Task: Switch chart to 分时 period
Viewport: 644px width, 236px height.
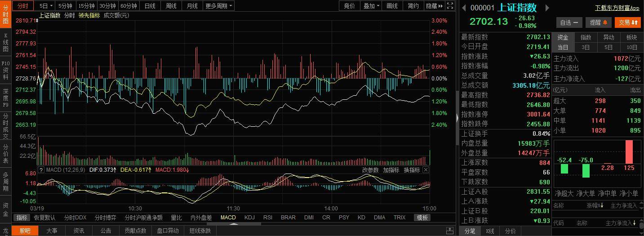Action: (x=22, y=6)
